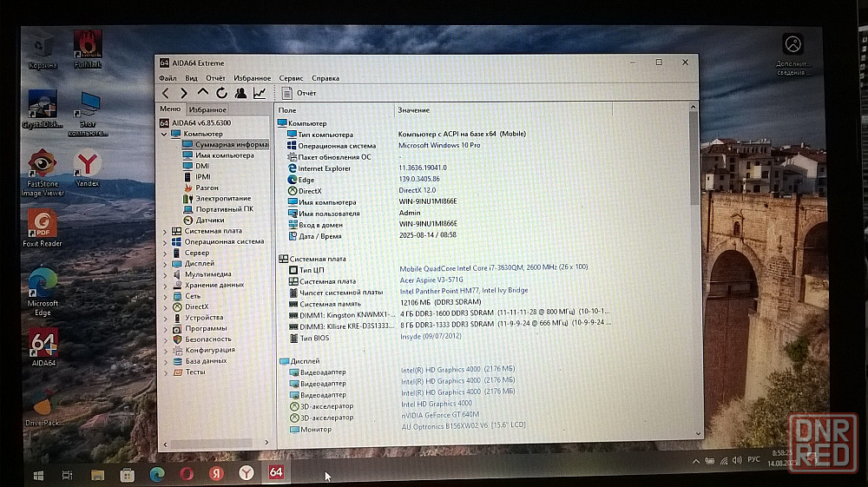868x487 pixels.
Task: Open FastStone Image Viewer desktop icon
Action: pyautogui.click(x=42, y=173)
